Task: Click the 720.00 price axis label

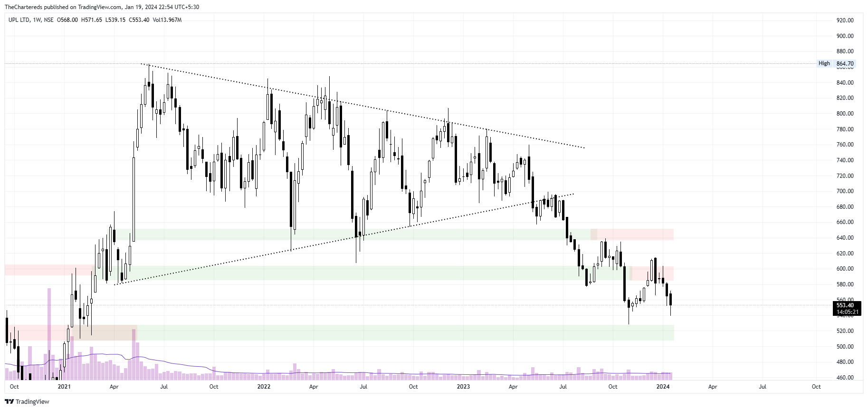Action: point(845,176)
